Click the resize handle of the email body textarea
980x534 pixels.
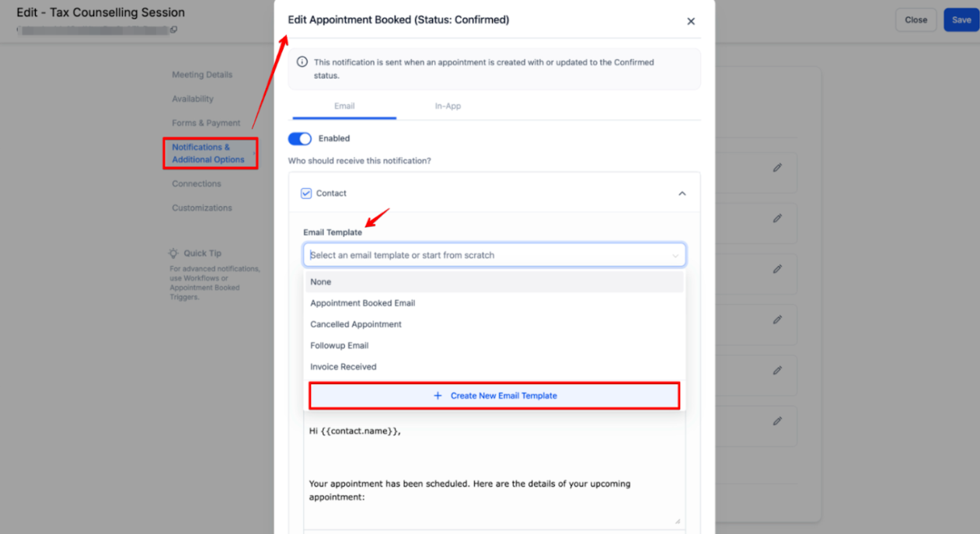pos(677,521)
